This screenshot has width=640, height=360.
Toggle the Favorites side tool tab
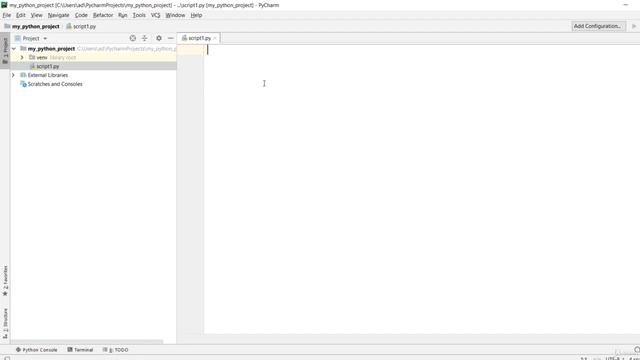point(5,281)
